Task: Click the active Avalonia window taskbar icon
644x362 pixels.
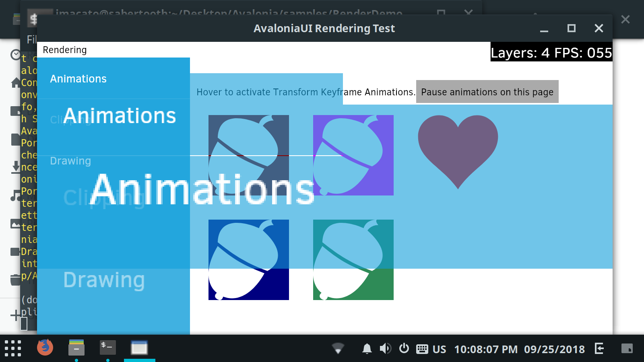Action: coord(139,348)
